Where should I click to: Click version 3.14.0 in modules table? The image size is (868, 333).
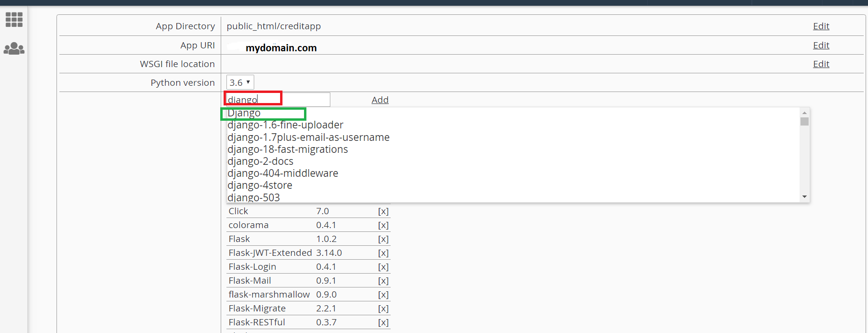[x=329, y=253]
